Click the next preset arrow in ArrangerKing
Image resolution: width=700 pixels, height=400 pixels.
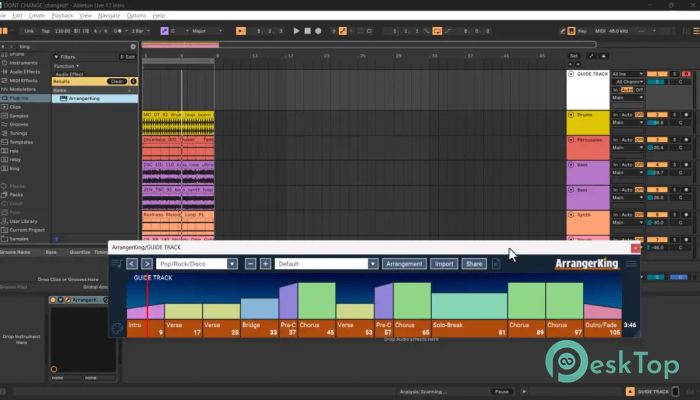[148, 264]
